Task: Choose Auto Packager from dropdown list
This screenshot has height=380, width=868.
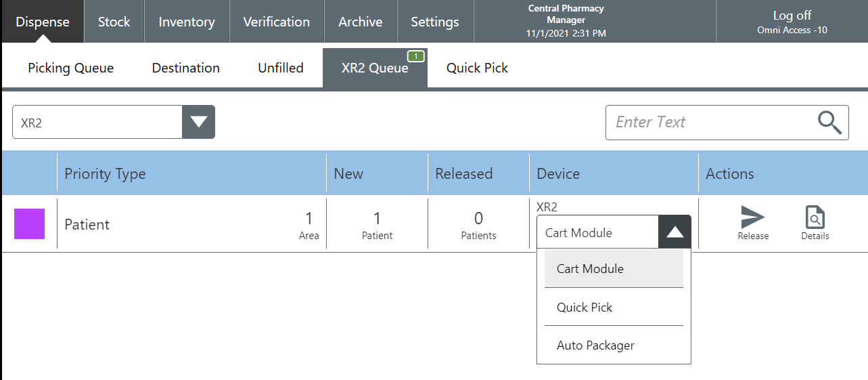Action: point(614,345)
